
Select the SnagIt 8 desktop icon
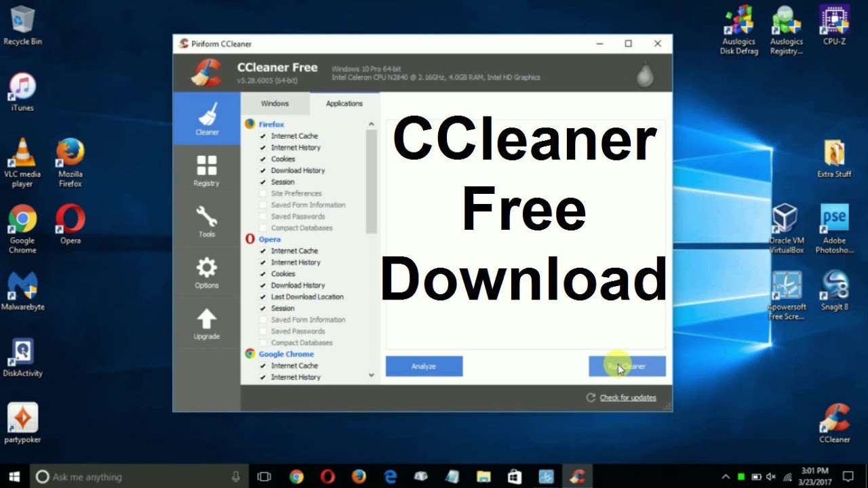[x=835, y=291]
